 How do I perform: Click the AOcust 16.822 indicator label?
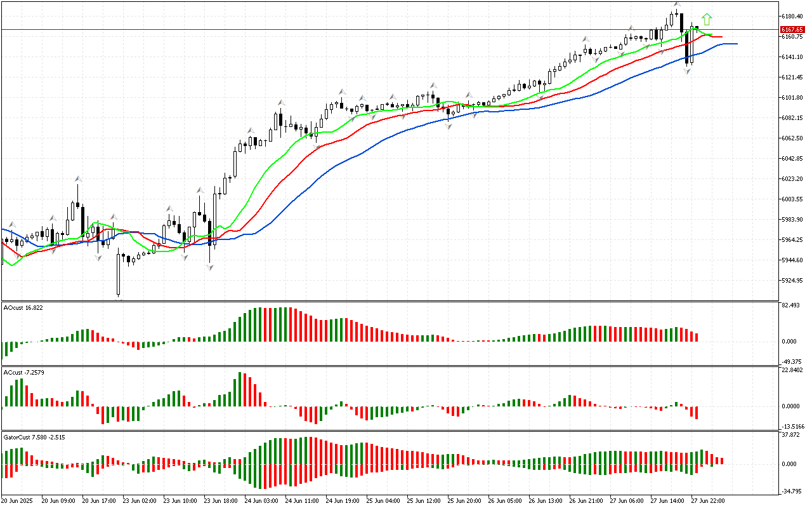click(23, 307)
